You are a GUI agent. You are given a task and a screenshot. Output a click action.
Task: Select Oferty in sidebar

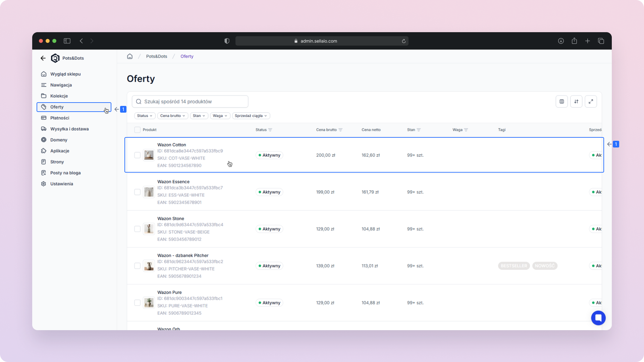click(74, 107)
